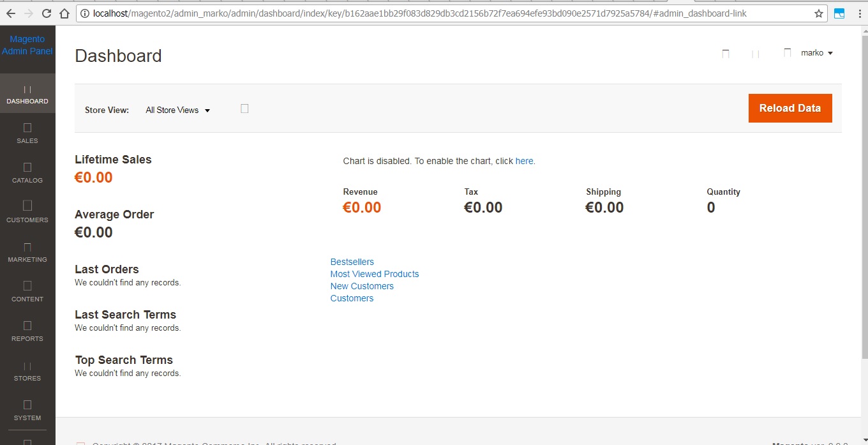The image size is (868, 445).
Task: Click the bookmark star in address bar
Action: 819,13
